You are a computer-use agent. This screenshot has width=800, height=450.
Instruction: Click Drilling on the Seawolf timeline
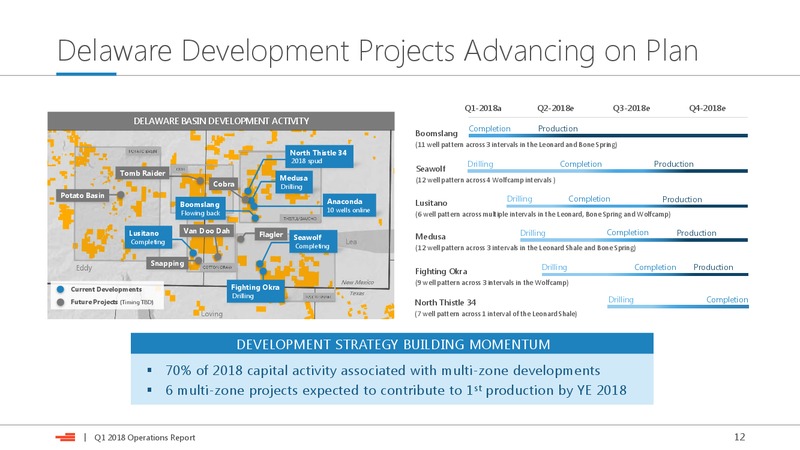(480, 164)
